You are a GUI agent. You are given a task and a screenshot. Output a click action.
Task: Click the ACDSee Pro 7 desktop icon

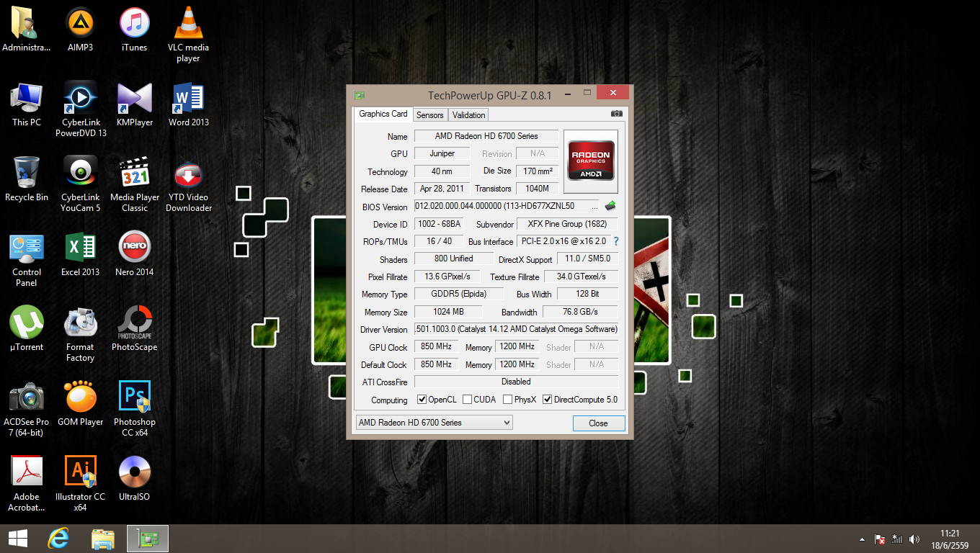27,409
